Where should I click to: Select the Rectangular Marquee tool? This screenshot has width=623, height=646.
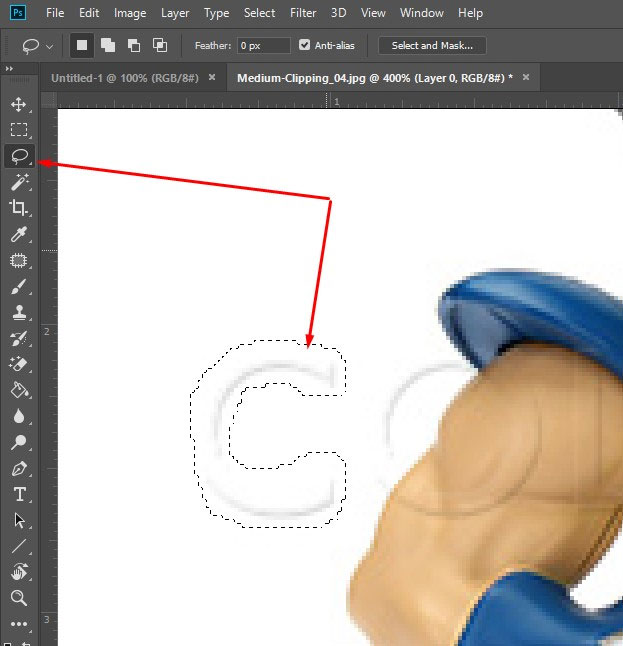pyautogui.click(x=19, y=130)
